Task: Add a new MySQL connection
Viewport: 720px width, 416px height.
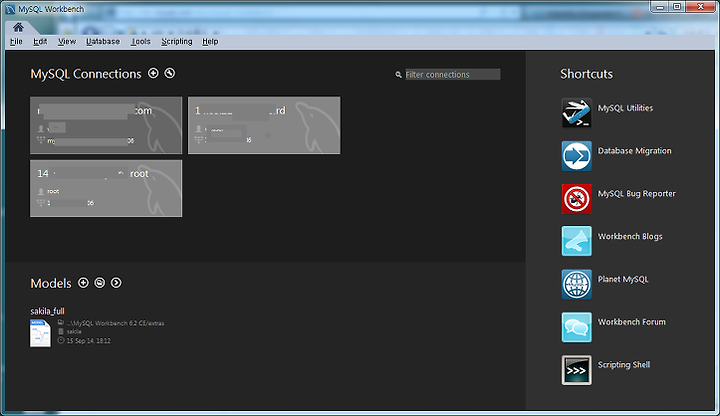Action: point(153,73)
